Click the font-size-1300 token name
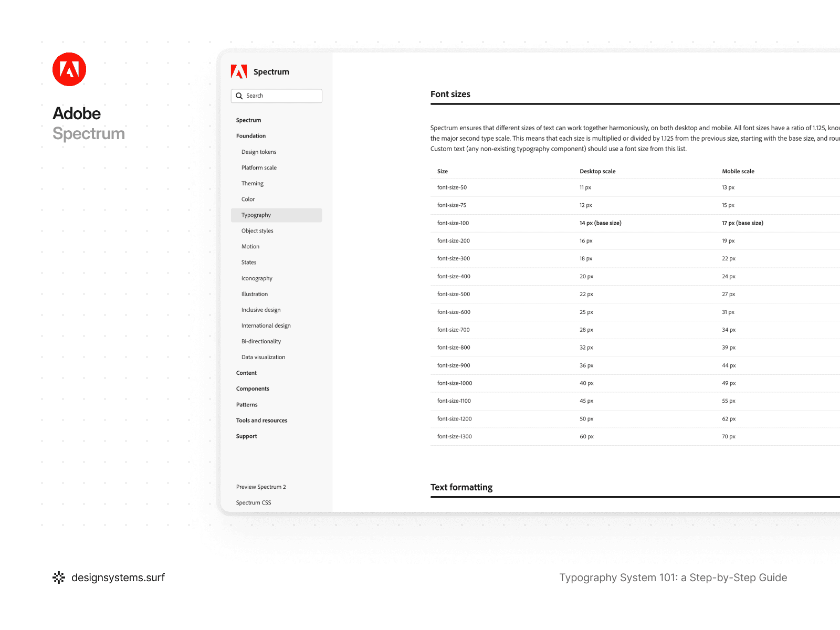Image resolution: width=840 pixels, height=630 pixels. [455, 436]
